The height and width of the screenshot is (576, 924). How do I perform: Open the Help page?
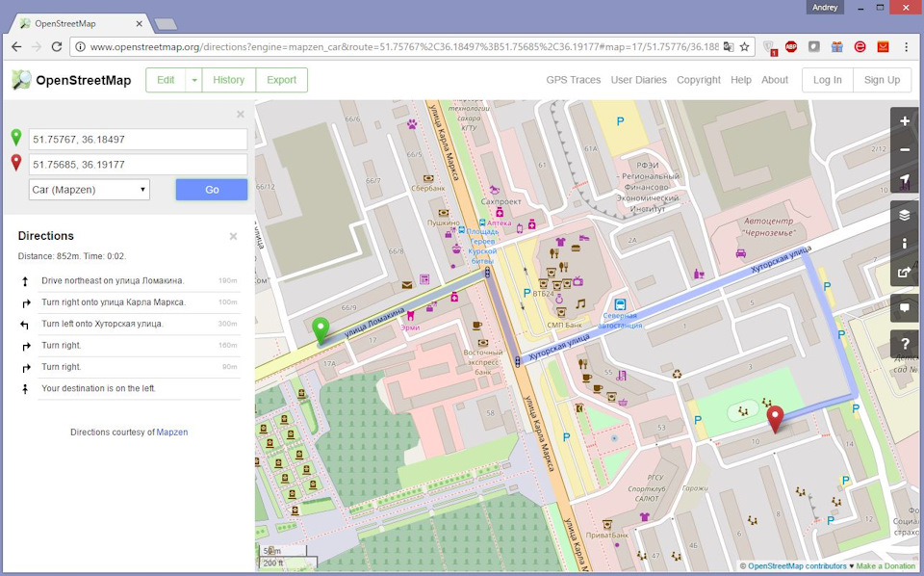(741, 80)
